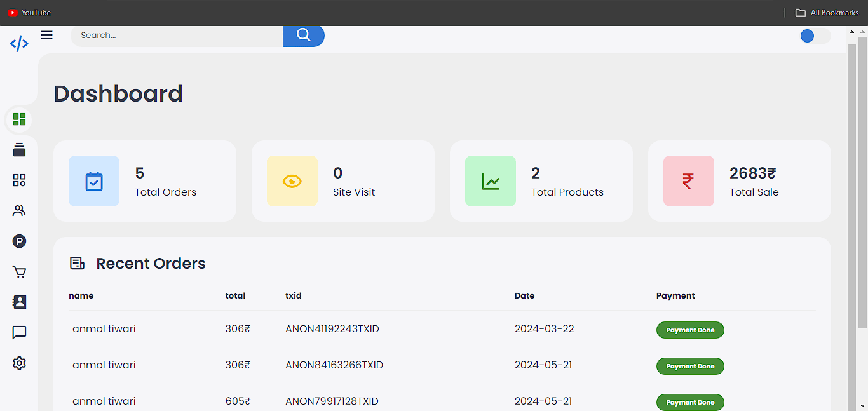
Task: Click the date 2024-03-22
Action: [545, 328]
